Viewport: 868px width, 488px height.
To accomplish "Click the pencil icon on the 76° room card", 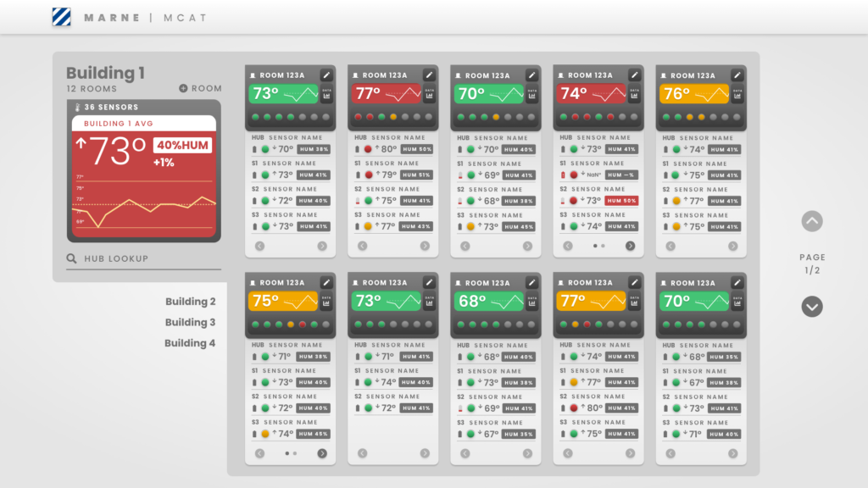I will click(x=737, y=75).
